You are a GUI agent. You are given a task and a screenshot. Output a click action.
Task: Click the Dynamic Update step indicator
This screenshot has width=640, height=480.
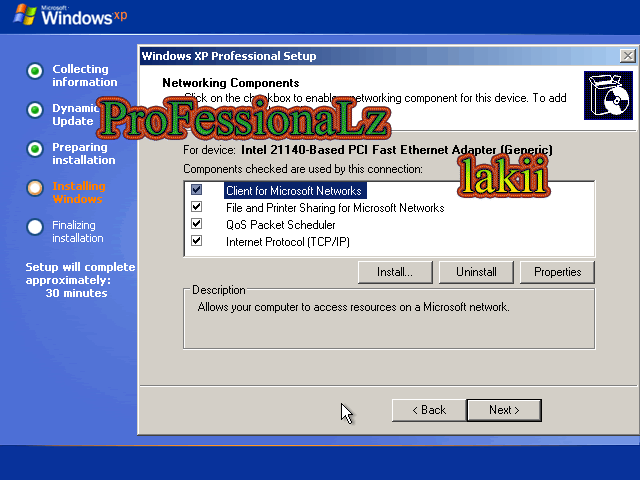click(35, 110)
